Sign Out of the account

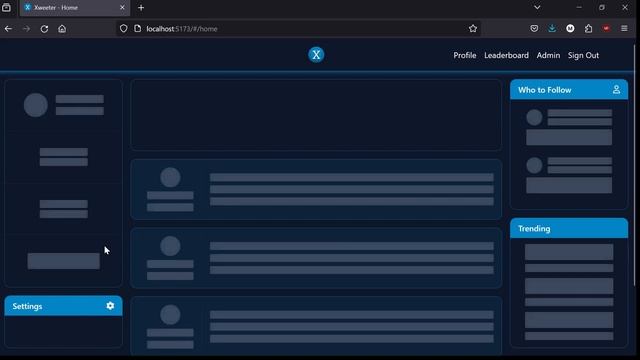[x=583, y=55]
